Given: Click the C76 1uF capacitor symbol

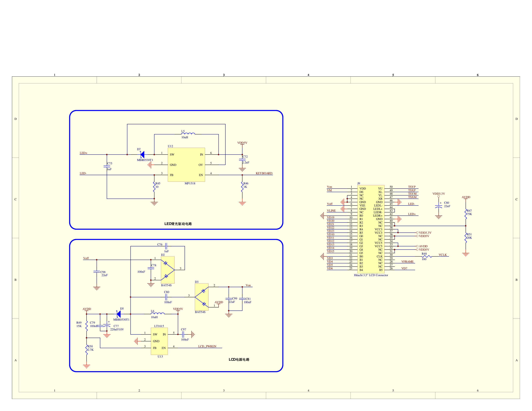Looking at the screenshot, I should coord(166,246).
